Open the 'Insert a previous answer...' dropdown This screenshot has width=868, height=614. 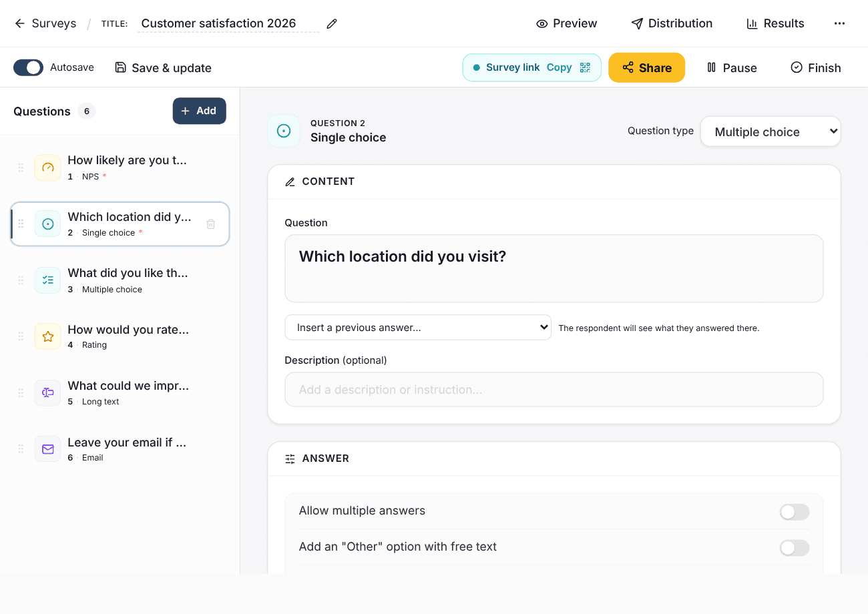418,328
